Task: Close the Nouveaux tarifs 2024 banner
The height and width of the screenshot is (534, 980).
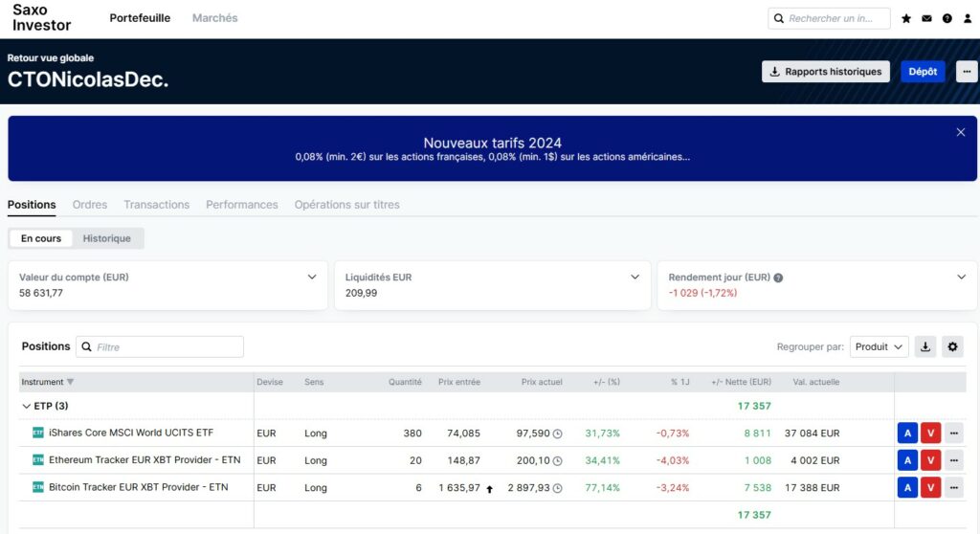Action: [961, 132]
